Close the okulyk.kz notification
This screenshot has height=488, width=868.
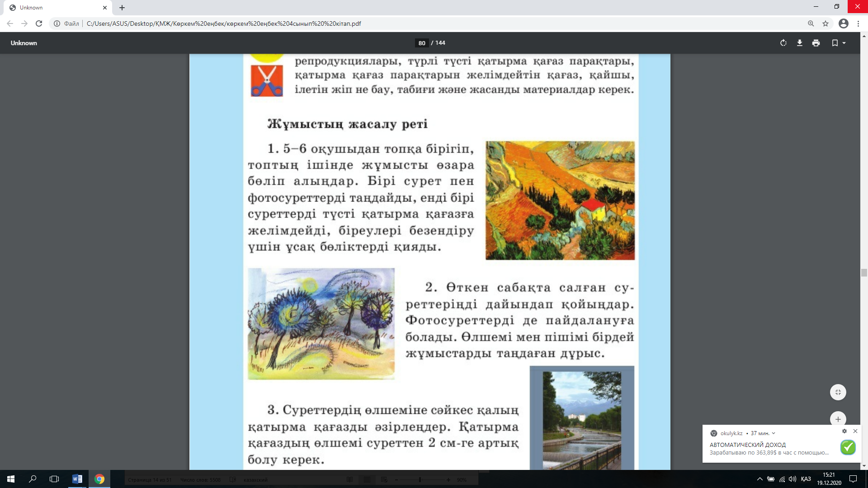click(855, 431)
